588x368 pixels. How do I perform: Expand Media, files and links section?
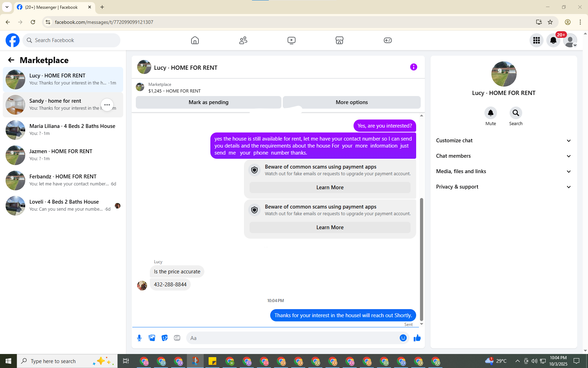coord(504,171)
